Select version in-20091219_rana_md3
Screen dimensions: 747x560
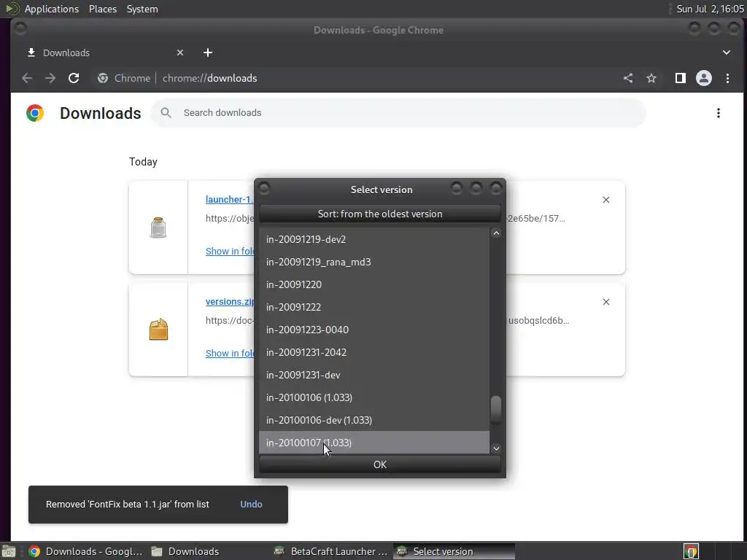[374, 262]
